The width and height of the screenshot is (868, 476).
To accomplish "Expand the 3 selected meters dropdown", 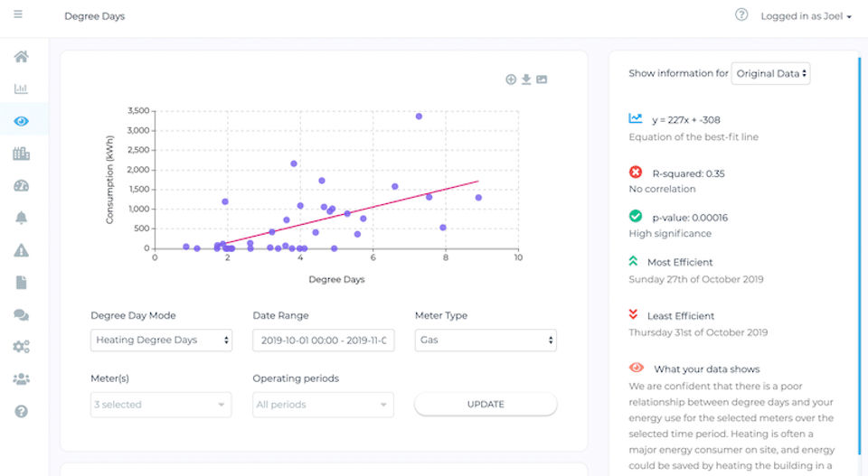I will (x=161, y=405).
